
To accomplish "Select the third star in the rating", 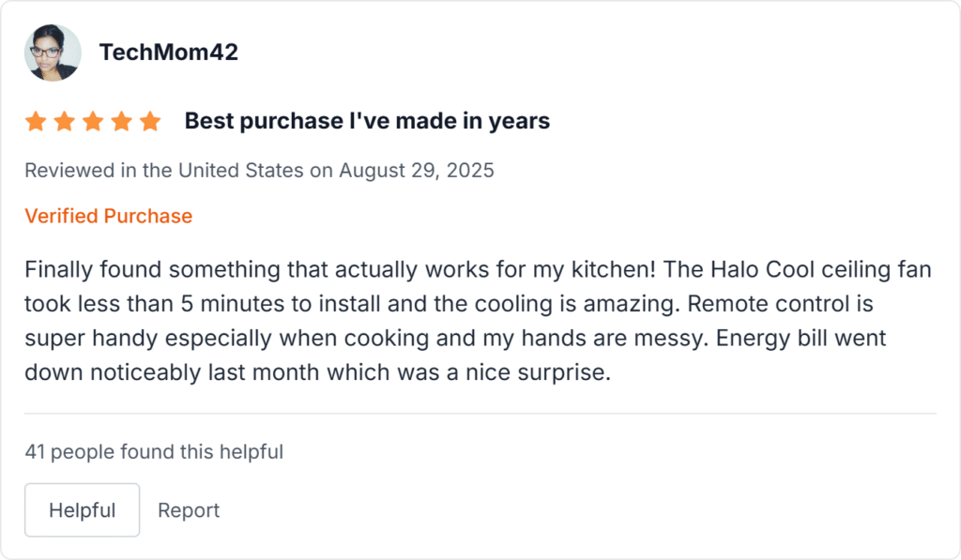I will pyautogui.click(x=93, y=121).
